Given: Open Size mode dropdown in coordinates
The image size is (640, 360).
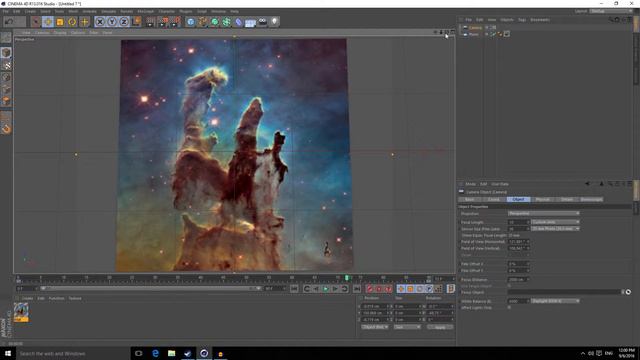Looking at the screenshot, I should tap(407, 327).
